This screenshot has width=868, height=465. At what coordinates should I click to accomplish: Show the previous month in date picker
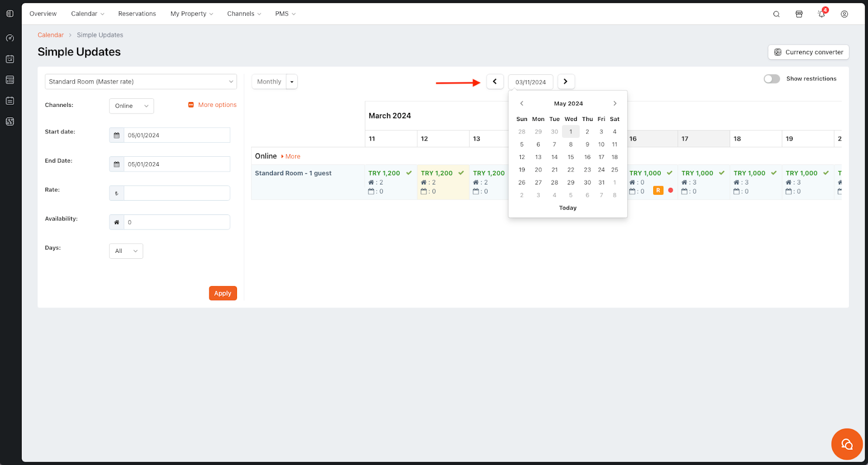(x=522, y=104)
